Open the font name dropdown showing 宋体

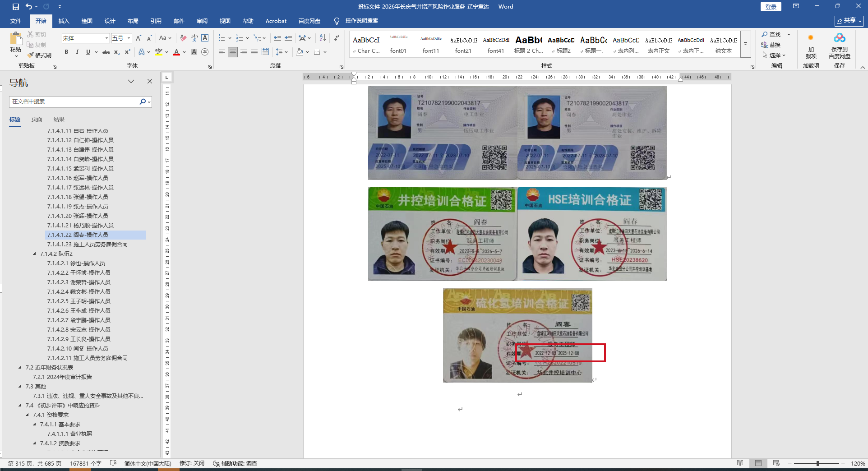106,38
